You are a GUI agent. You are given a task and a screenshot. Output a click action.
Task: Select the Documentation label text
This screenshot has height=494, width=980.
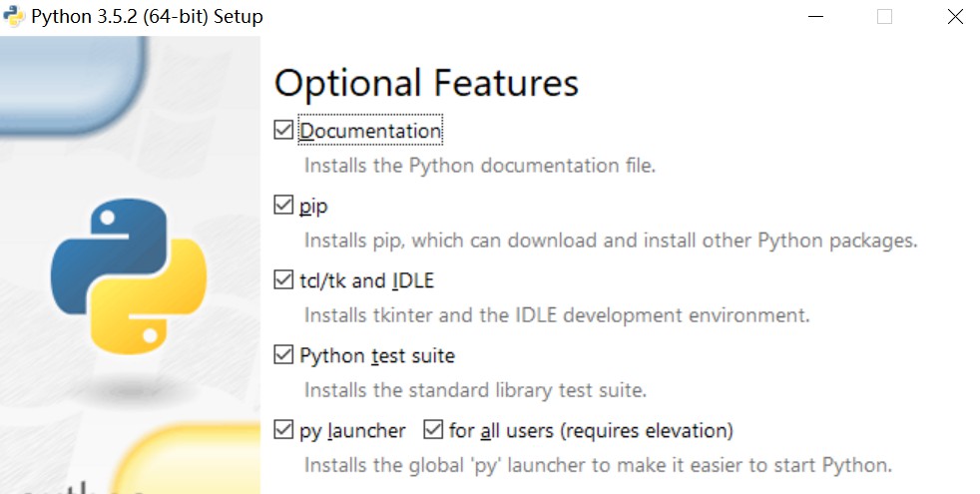370,131
